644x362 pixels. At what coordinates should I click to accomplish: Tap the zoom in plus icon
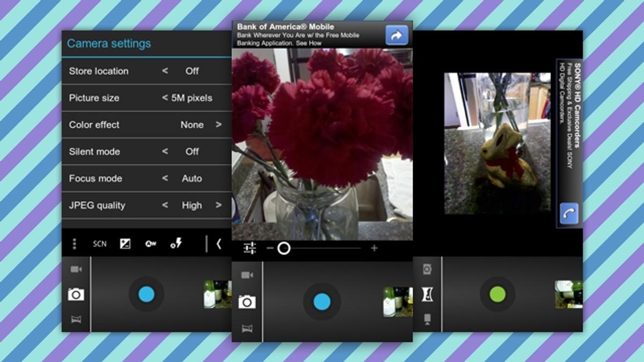point(374,248)
